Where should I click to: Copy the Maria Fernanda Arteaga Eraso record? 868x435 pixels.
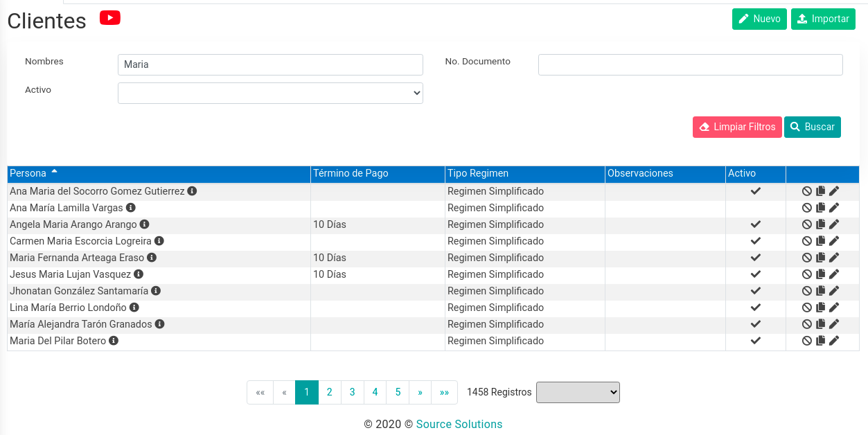[x=821, y=258]
